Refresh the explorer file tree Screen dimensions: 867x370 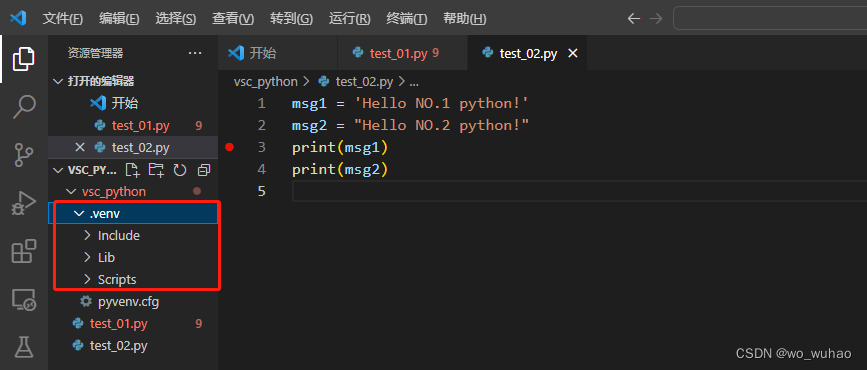180,170
